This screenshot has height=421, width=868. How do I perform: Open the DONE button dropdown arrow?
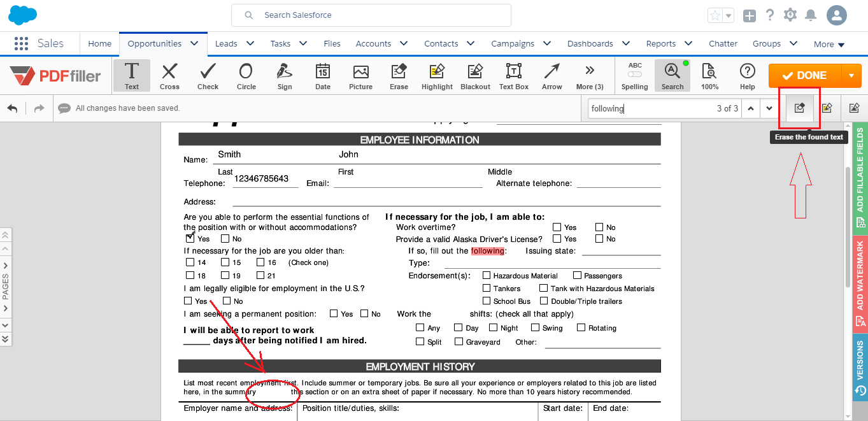coord(851,75)
